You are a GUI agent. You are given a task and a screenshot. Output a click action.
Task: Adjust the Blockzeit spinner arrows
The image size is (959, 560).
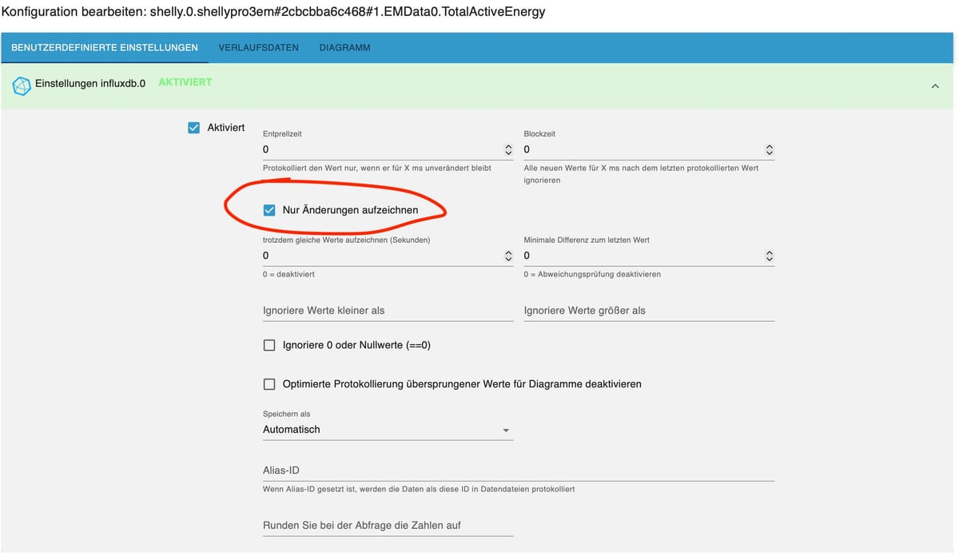[x=769, y=149]
